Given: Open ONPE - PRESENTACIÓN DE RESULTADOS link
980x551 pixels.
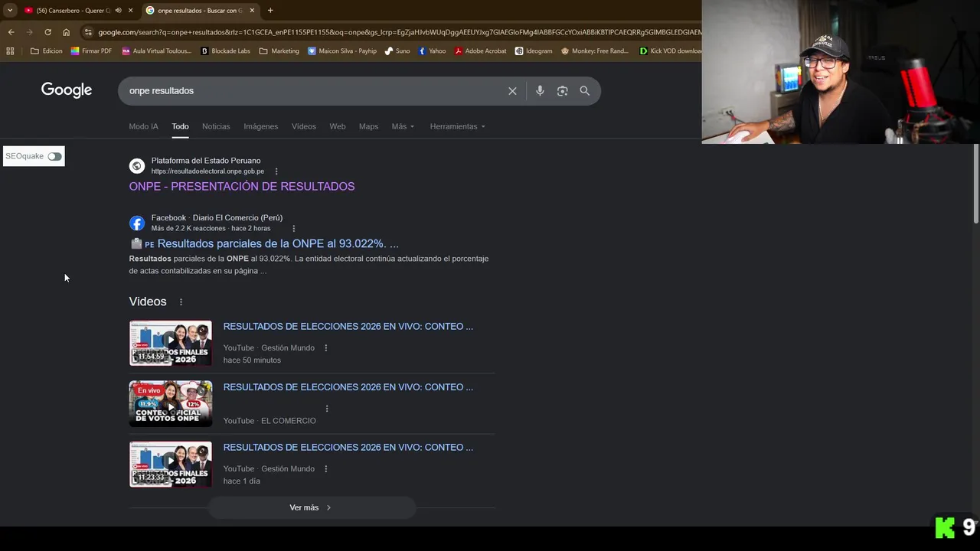Looking at the screenshot, I should 242,187.
